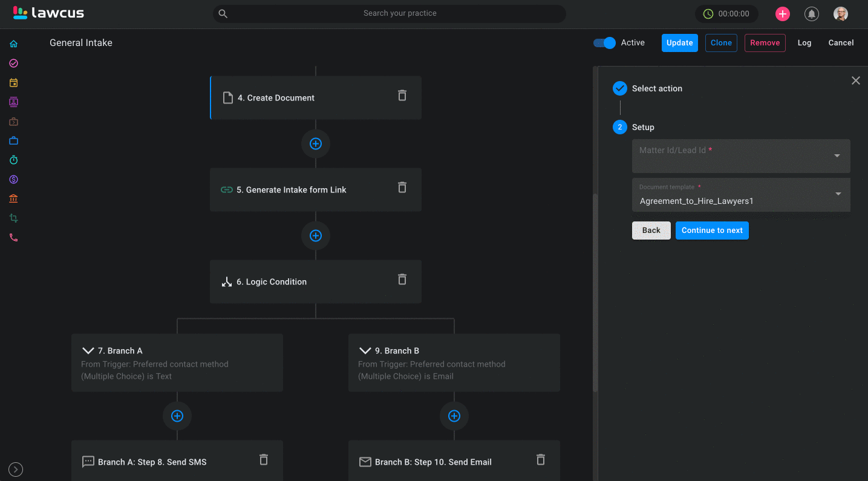Open the Billing dollar icon in the sidebar
The width and height of the screenshot is (868, 481).
13,179
